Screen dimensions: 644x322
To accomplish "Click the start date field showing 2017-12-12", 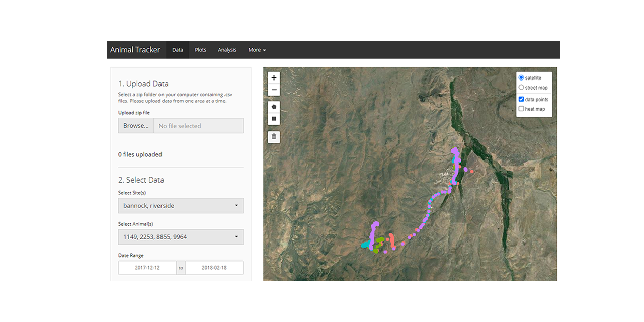I will (x=147, y=267).
